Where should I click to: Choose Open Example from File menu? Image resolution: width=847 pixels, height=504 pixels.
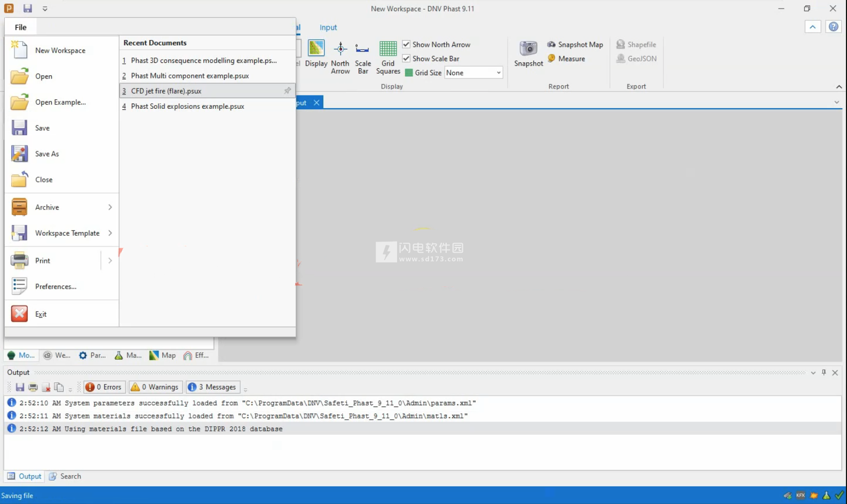click(60, 102)
